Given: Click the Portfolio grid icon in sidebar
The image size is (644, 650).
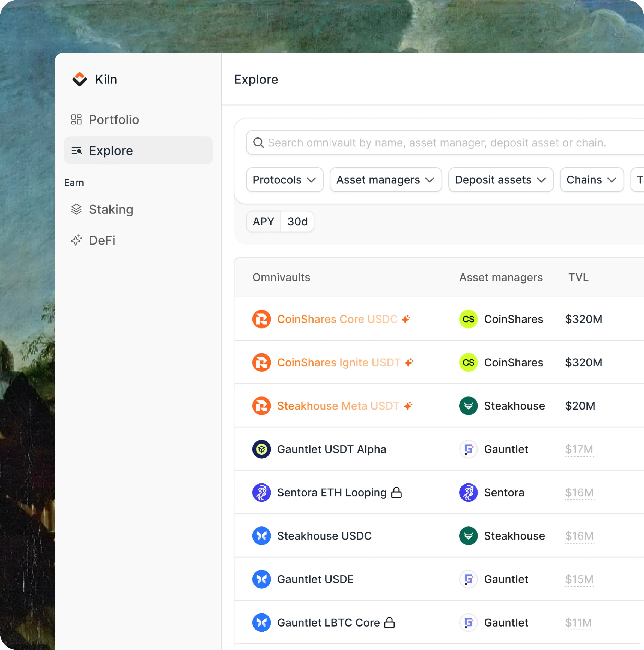Looking at the screenshot, I should coord(76,119).
